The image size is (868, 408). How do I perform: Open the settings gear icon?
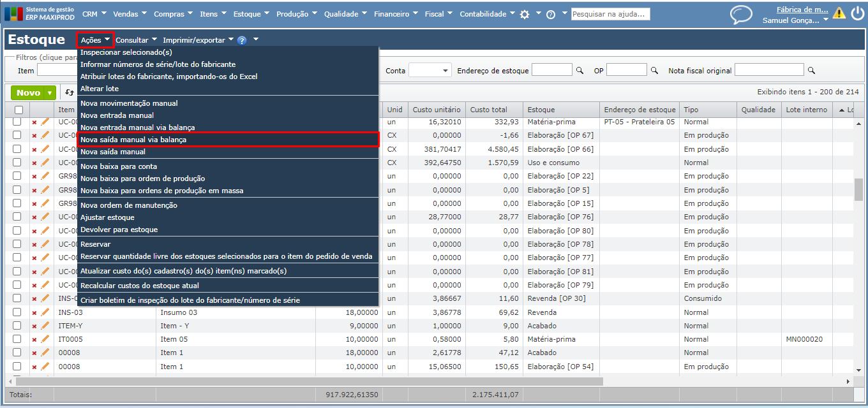(x=525, y=14)
